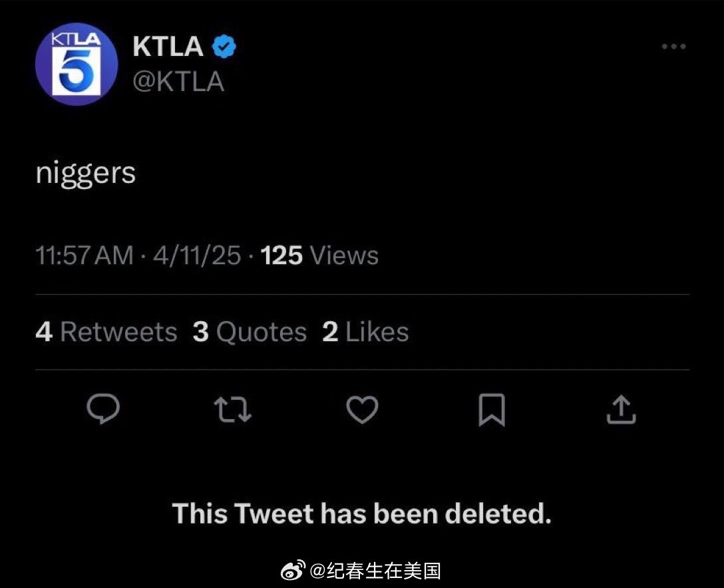The width and height of the screenshot is (724, 588).
Task: Click the Weibo logo watermark
Action: pyautogui.click(x=293, y=571)
